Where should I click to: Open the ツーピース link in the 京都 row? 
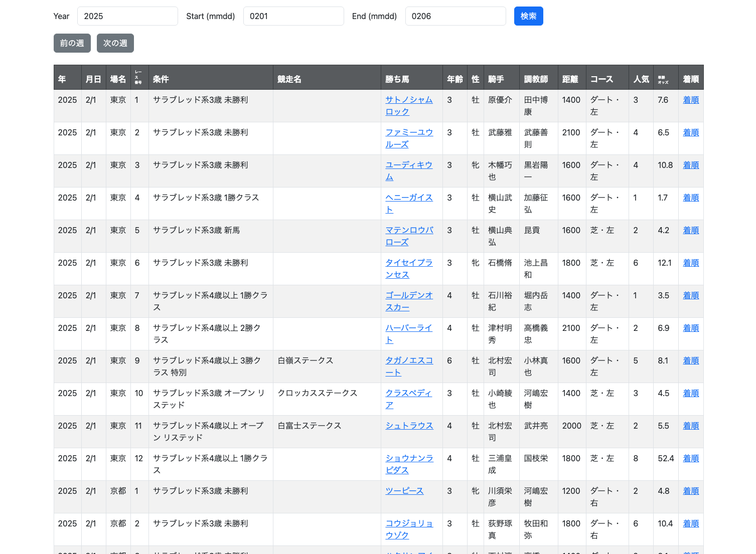(x=404, y=491)
